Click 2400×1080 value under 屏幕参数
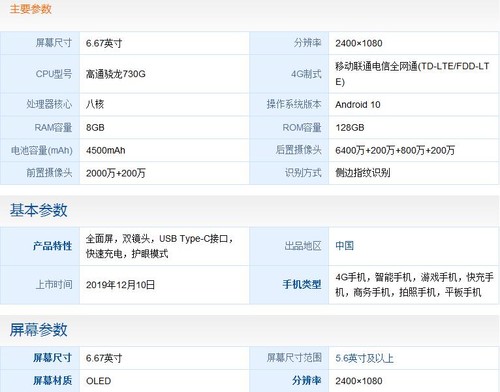The height and width of the screenshot is (392, 500). tap(359, 381)
